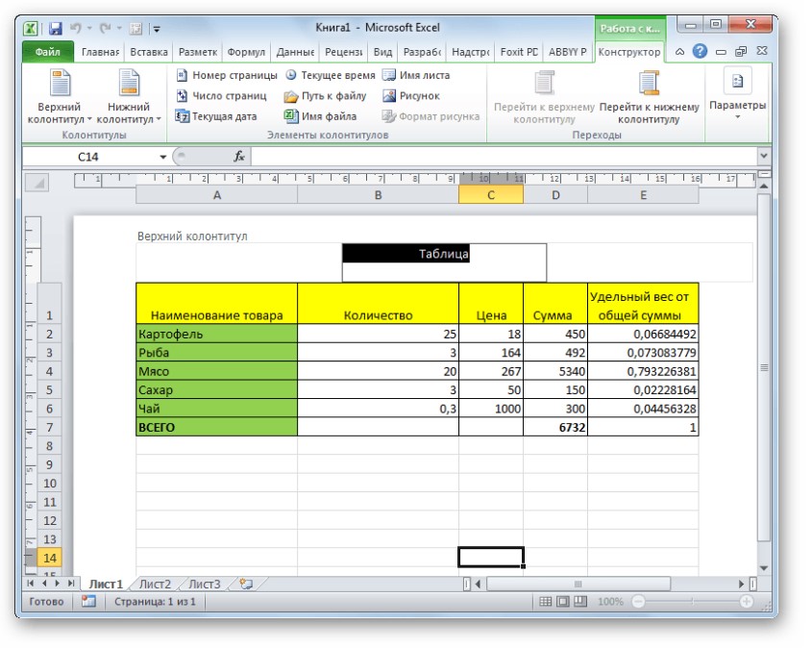Open the Параметры dropdown
812x648 pixels.
tap(737, 96)
